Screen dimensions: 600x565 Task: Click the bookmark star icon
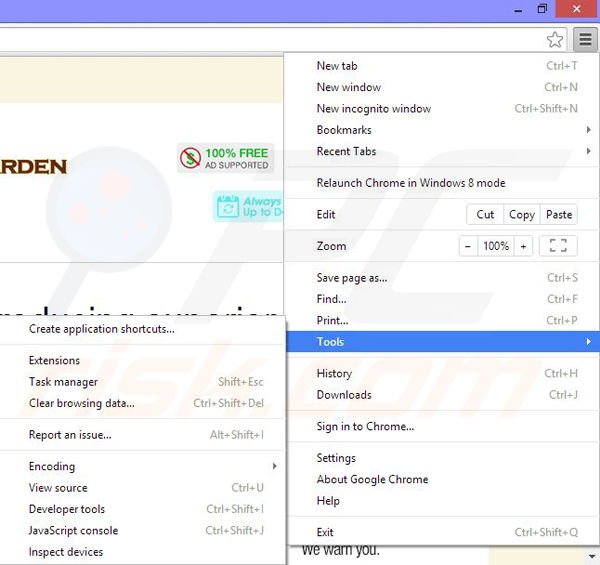(x=554, y=39)
